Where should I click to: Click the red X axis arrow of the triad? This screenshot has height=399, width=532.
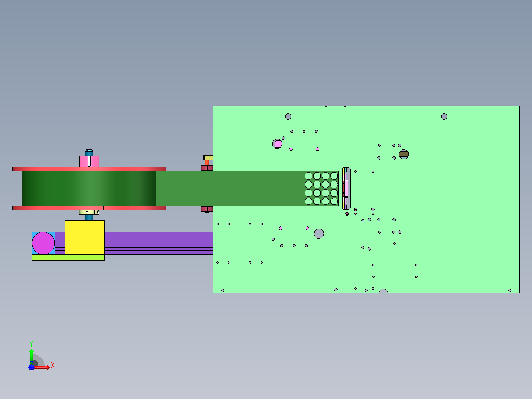coord(42,367)
